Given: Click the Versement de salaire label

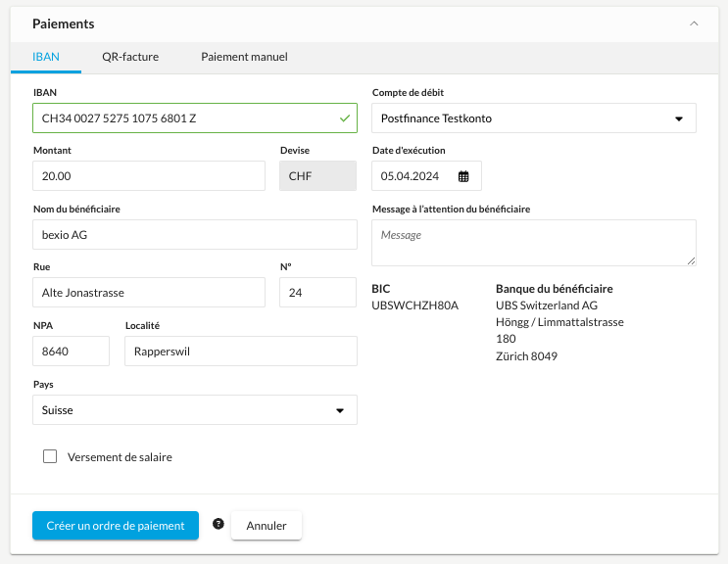Looking at the screenshot, I should [120, 457].
